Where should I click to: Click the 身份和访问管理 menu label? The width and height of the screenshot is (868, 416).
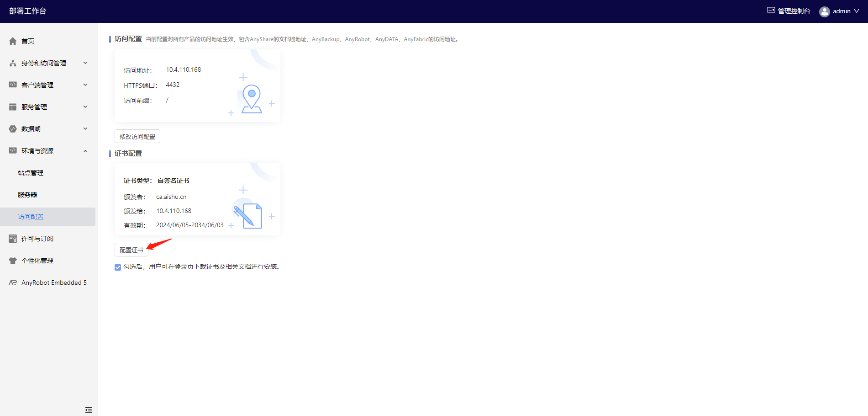[44, 63]
